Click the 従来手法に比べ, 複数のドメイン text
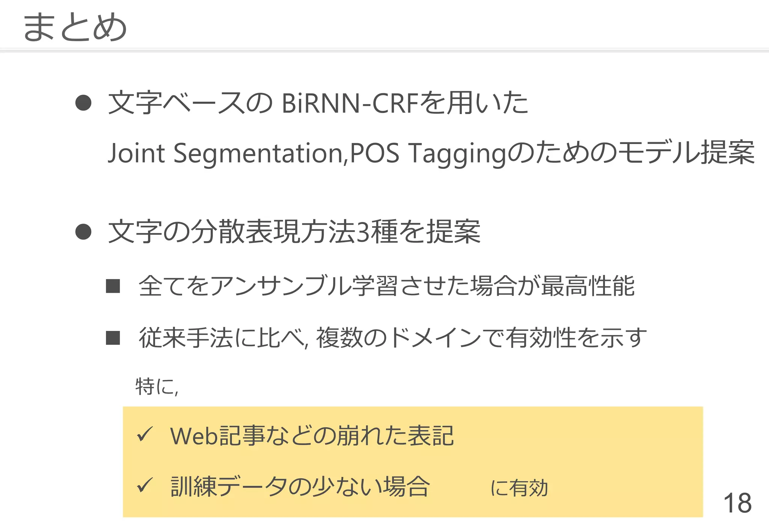Viewport: 769px width, 532px height. click(392, 338)
